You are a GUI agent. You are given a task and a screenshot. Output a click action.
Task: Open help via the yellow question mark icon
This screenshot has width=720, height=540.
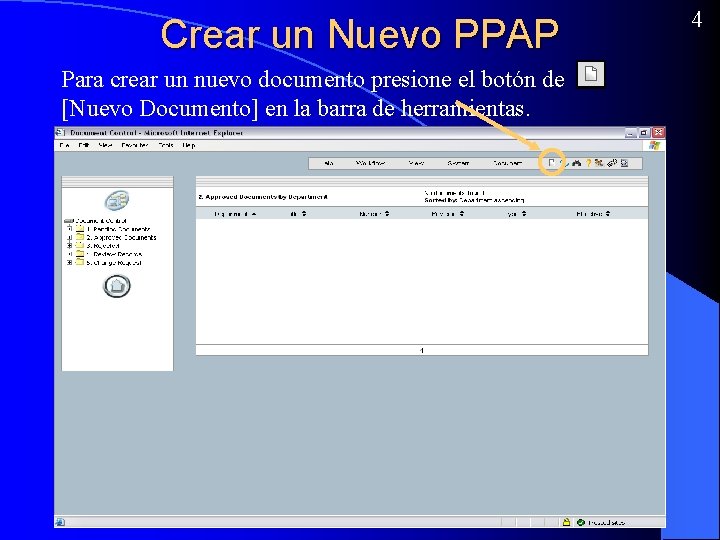click(588, 163)
